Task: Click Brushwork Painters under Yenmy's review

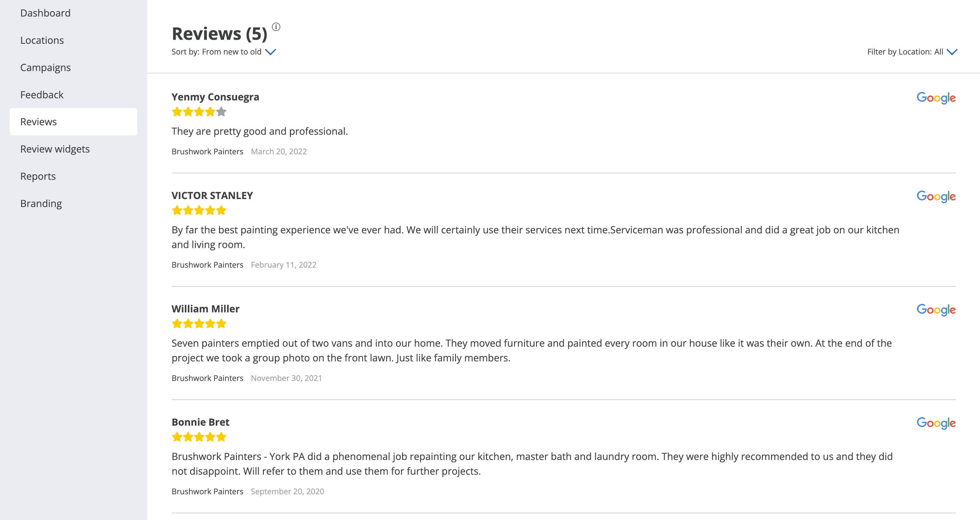Action: click(x=207, y=151)
